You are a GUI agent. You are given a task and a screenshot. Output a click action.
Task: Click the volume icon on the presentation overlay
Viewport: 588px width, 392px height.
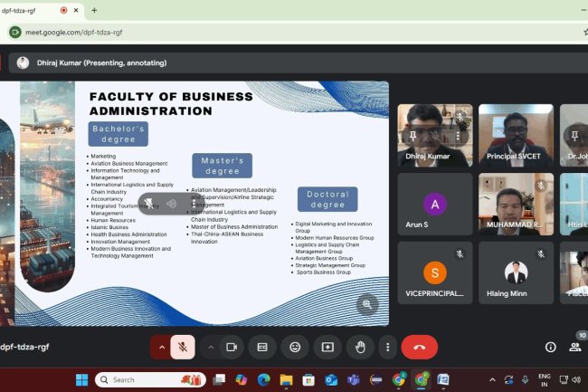(171, 204)
